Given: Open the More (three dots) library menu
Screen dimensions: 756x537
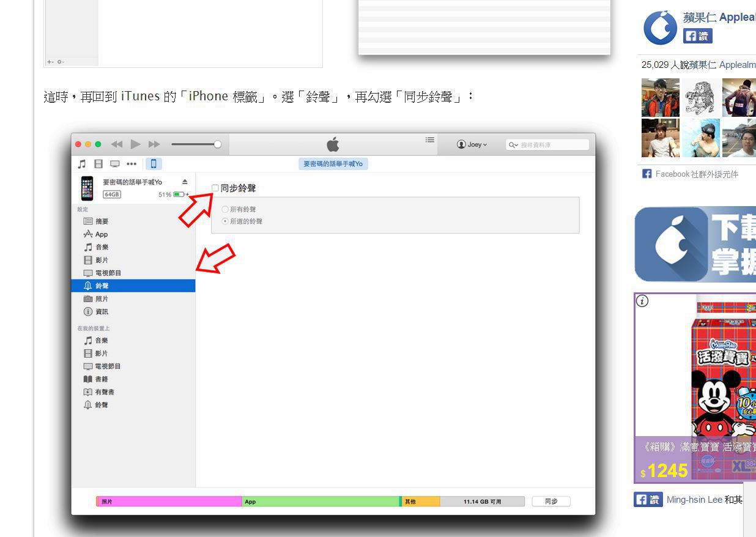Looking at the screenshot, I should pyautogui.click(x=132, y=163).
